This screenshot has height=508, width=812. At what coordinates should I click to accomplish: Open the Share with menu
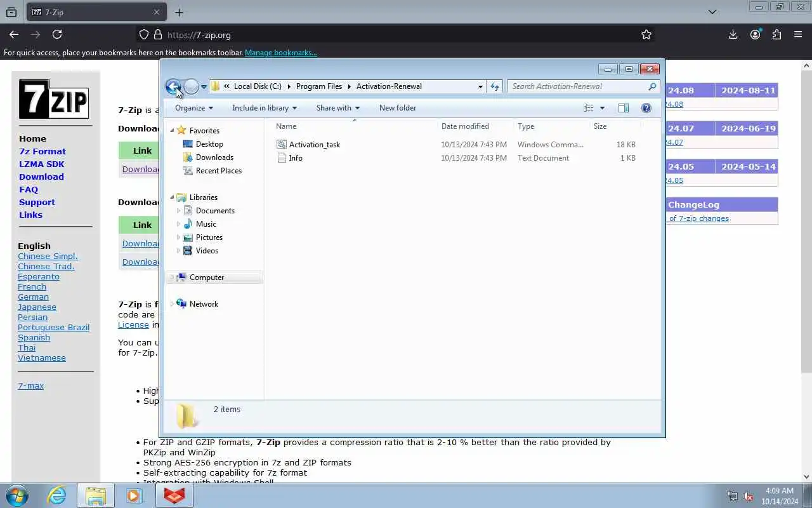338,108
